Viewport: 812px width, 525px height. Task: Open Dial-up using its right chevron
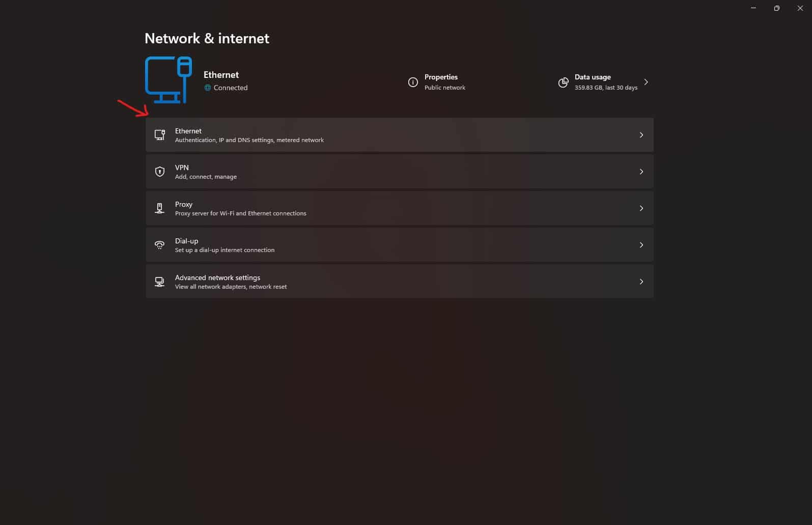(x=641, y=245)
